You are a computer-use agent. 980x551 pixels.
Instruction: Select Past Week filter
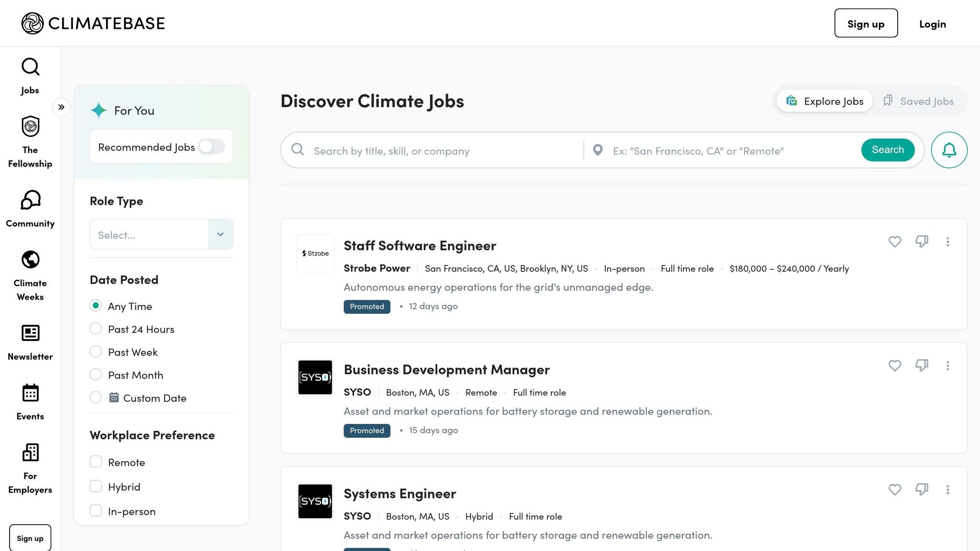point(96,352)
